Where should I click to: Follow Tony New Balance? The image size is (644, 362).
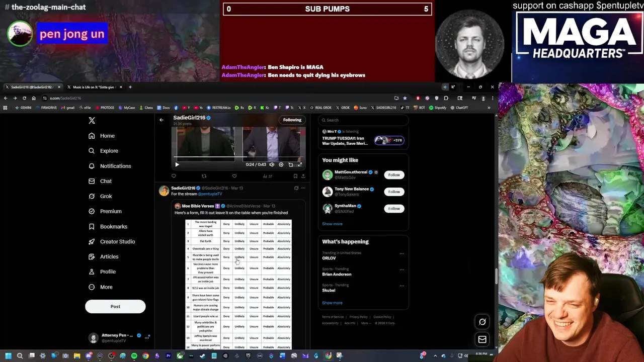coord(394,192)
